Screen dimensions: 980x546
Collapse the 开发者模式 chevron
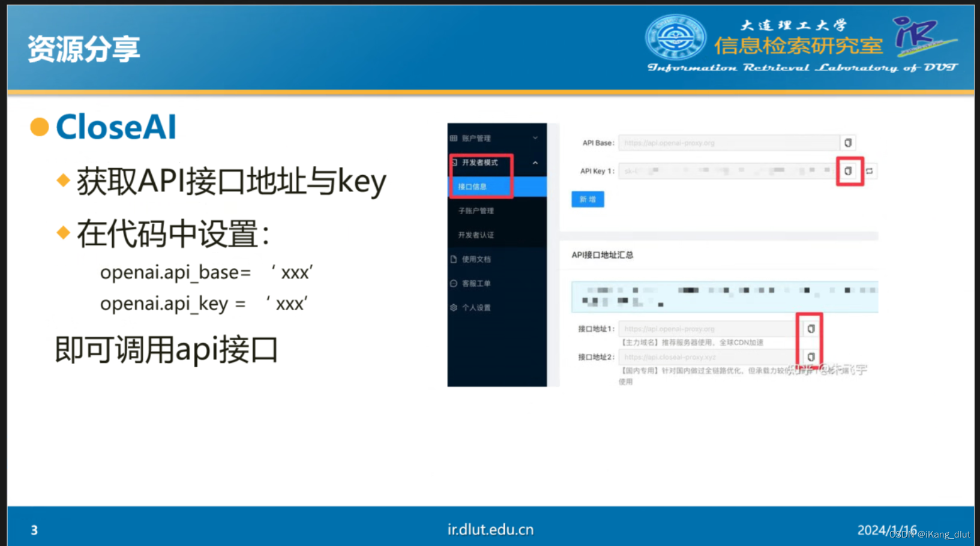pyautogui.click(x=535, y=163)
